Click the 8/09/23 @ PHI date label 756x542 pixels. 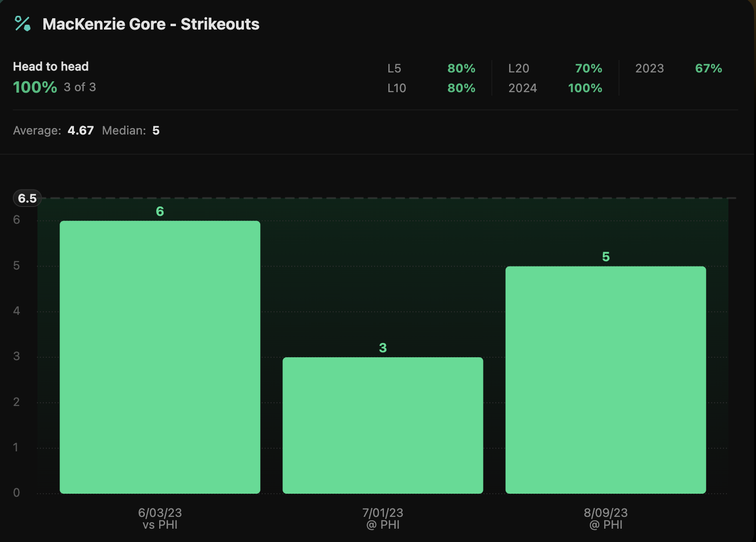606,519
